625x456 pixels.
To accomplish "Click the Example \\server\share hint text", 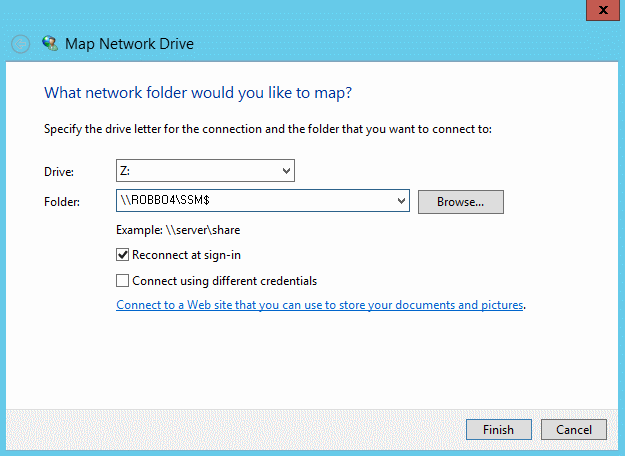I will click(178, 230).
